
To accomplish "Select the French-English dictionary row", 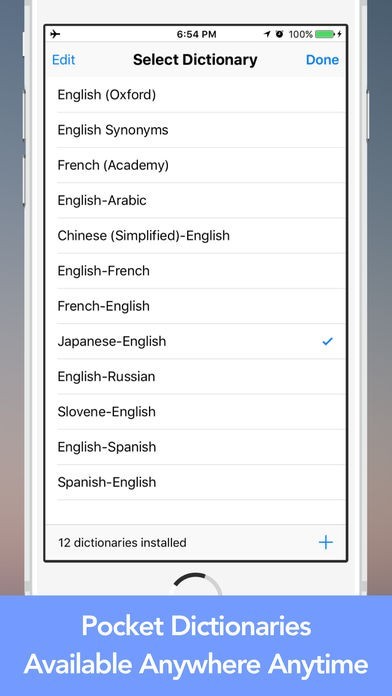I will (x=195, y=306).
